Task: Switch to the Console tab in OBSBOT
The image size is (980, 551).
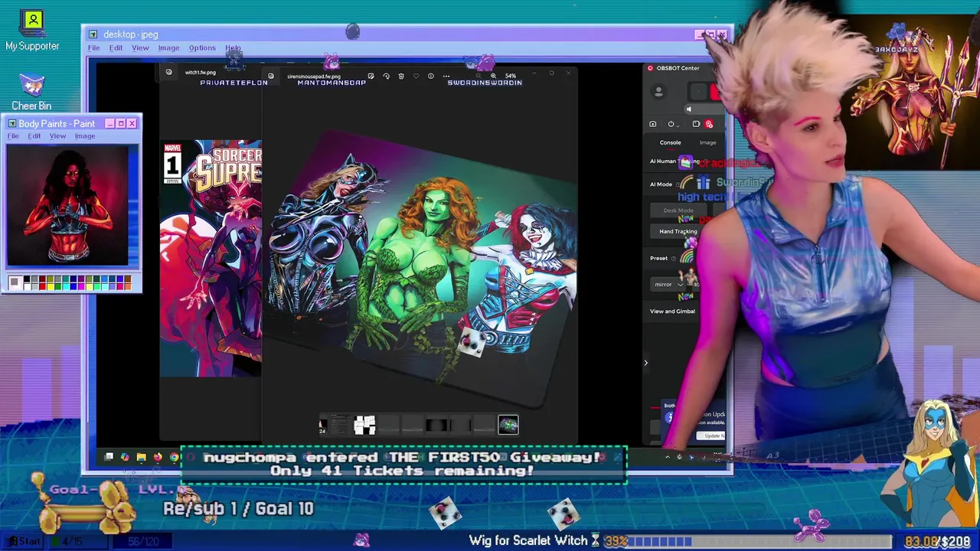Action: click(670, 142)
